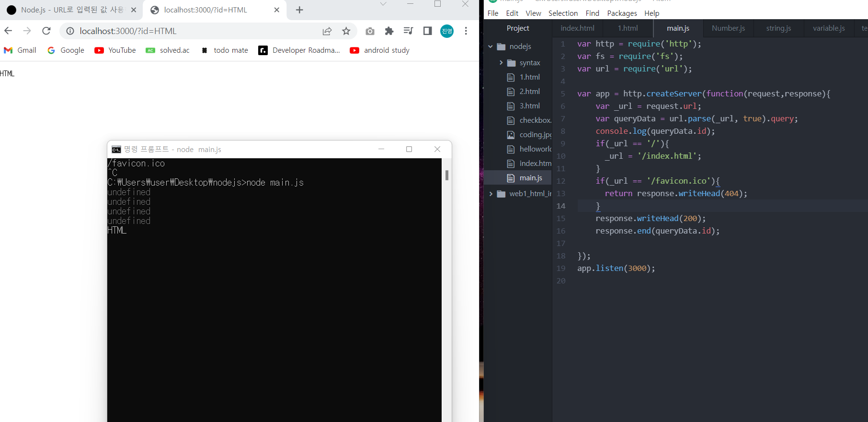Open the media control icon
Image resolution: width=868 pixels, height=422 pixels.
[408, 31]
